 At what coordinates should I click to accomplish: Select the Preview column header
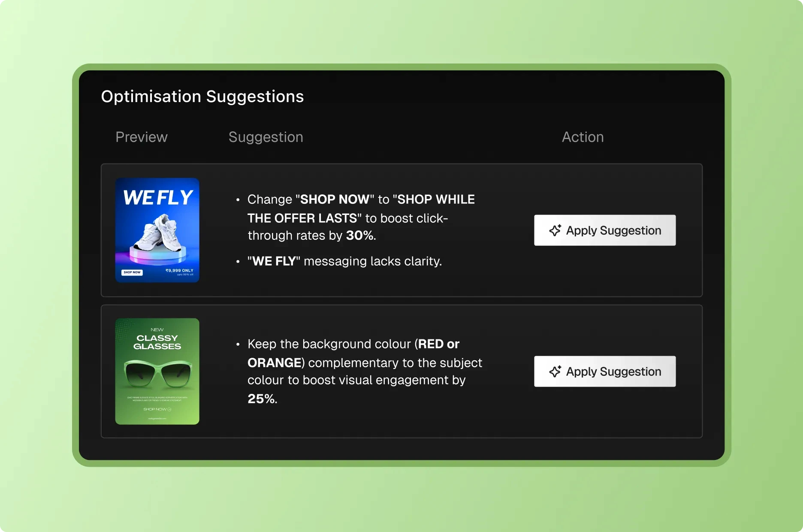pyautogui.click(x=141, y=137)
